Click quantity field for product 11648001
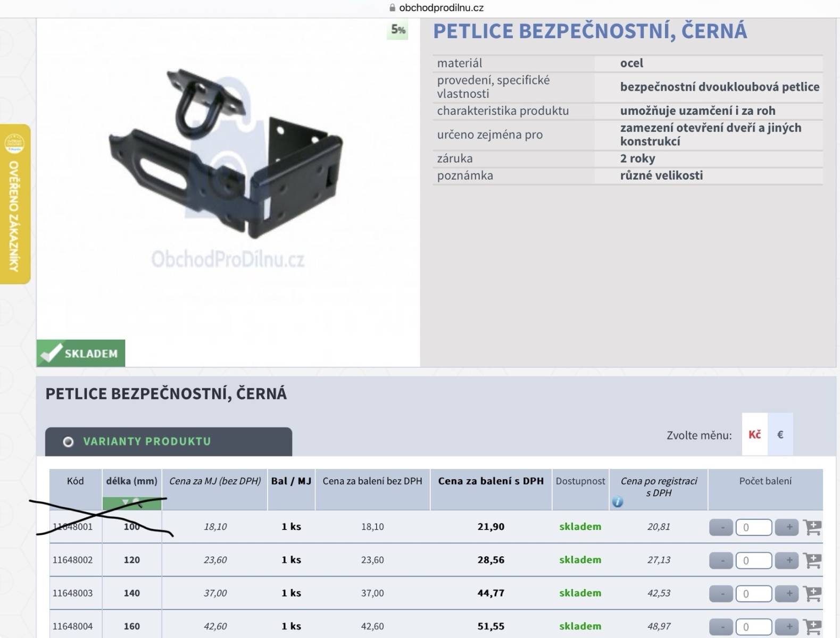840x638 pixels. coord(754,527)
